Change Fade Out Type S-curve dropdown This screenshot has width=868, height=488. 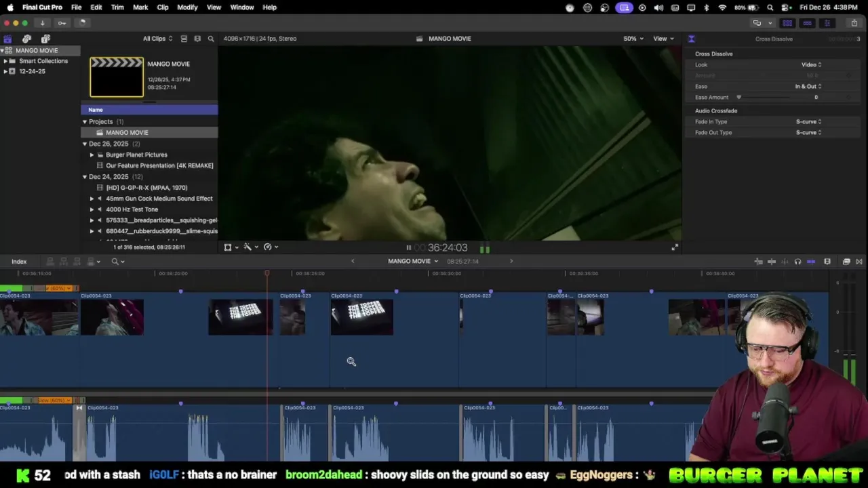click(808, 132)
